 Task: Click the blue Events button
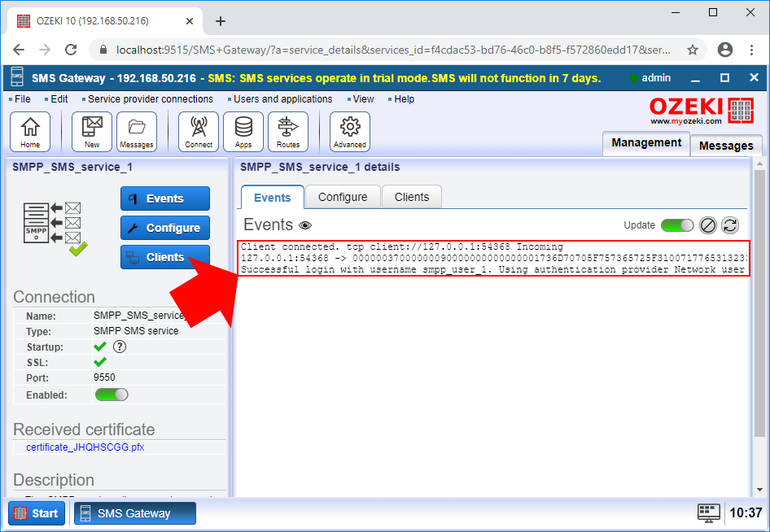pyautogui.click(x=165, y=198)
